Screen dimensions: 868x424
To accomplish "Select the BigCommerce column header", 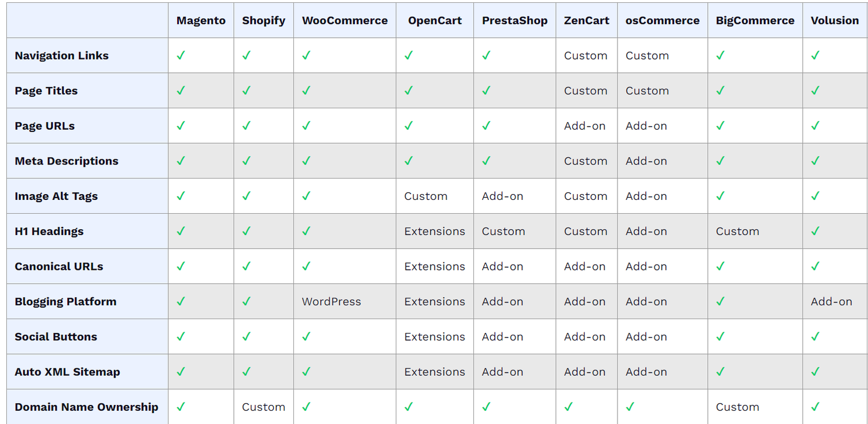I will (x=755, y=21).
